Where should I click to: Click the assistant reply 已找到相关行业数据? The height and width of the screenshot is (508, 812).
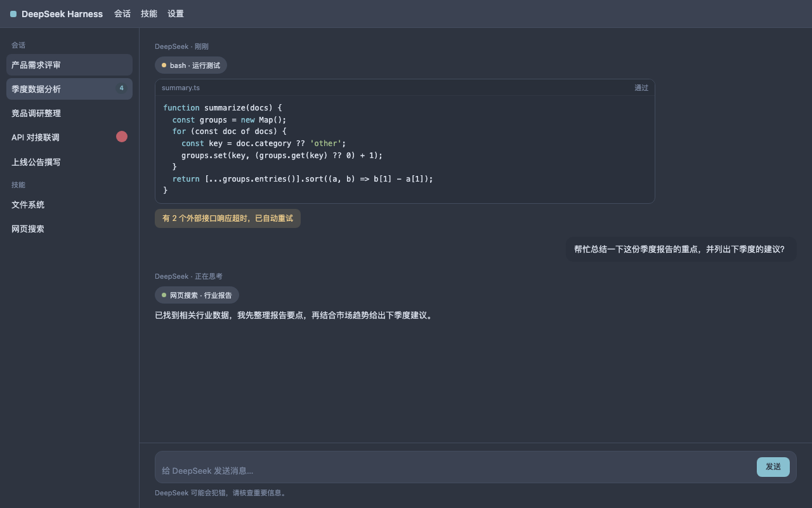click(295, 316)
